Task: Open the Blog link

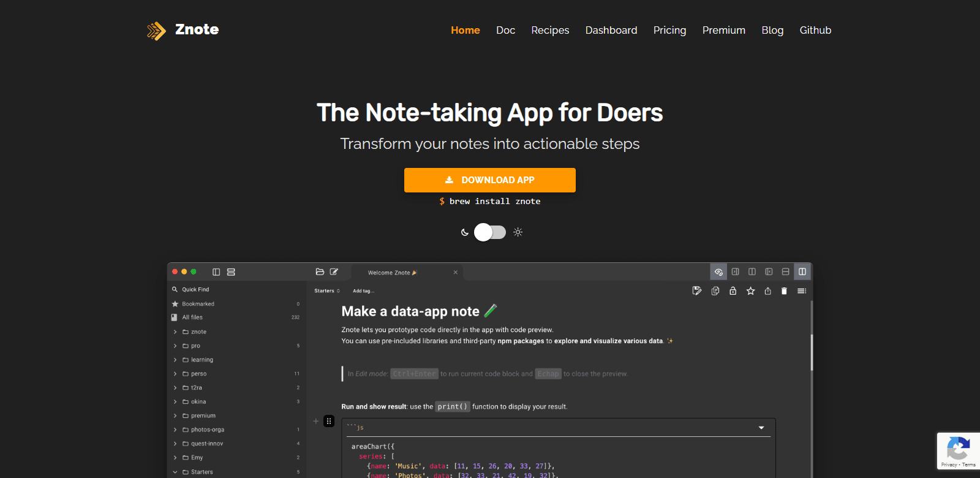Action: tap(772, 30)
